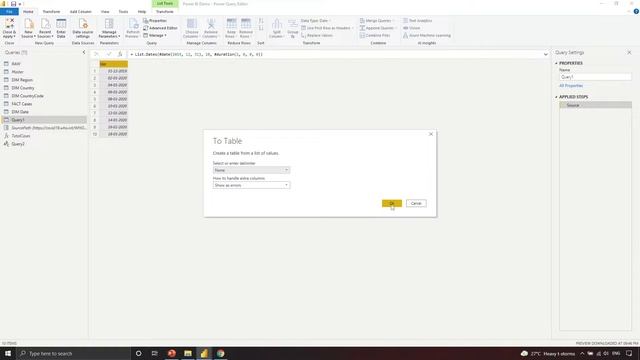This screenshot has width=640, height=360.
Task: Open the All Properties link
Action: click(x=571, y=86)
